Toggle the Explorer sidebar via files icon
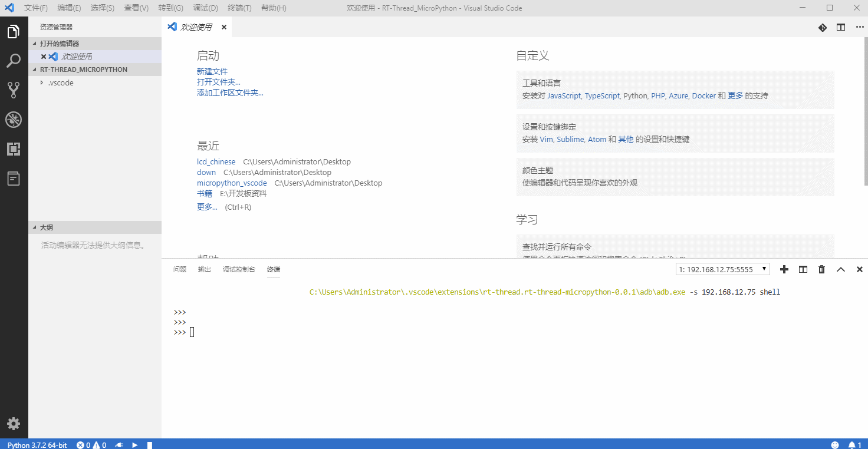The width and height of the screenshot is (868, 449). (x=14, y=32)
